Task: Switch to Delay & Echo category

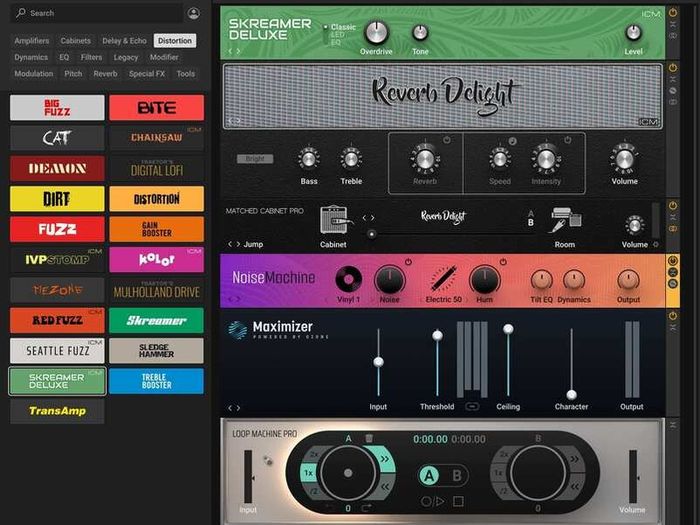Action: [124, 41]
